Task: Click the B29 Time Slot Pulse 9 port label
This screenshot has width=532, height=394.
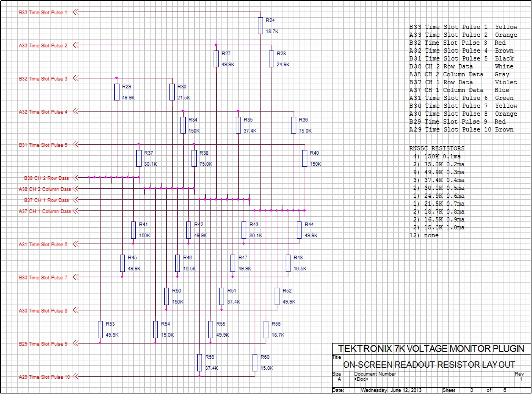Action: click(43, 344)
